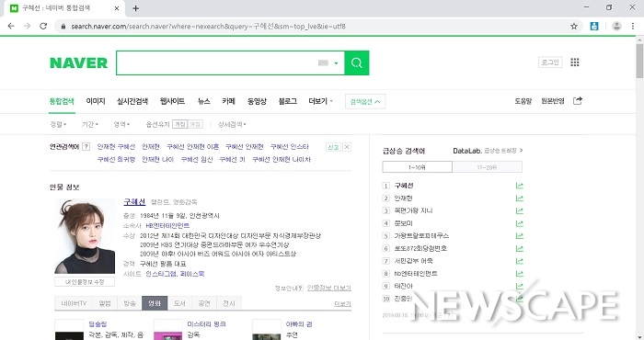Open the 카페 tab
Screen dimensions: 644x340
pyautogui.click(x=228, y=101)
